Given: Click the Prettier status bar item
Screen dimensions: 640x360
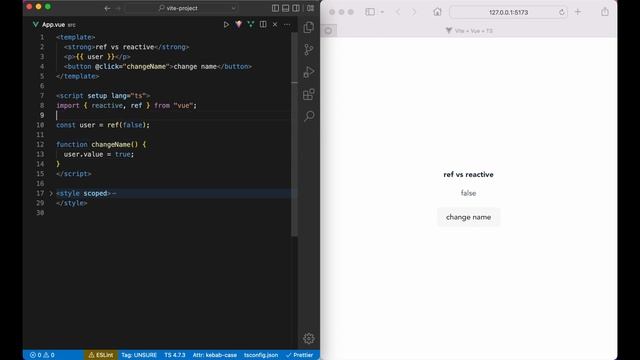Looking at the screenshot, I should [300, 355].
